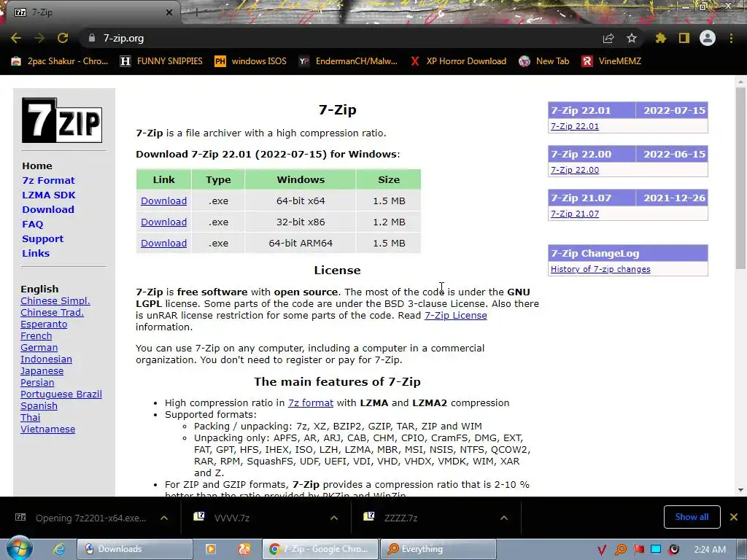Switch language to Vietnamese
The width and height of the screenshot is (747, 560).
tap(47, 429)
